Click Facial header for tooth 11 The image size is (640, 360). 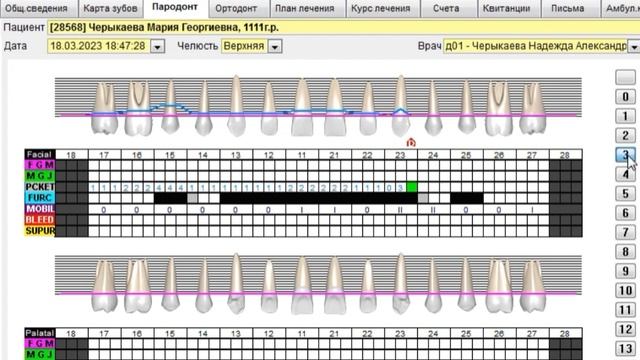click(x=302, y=155)
